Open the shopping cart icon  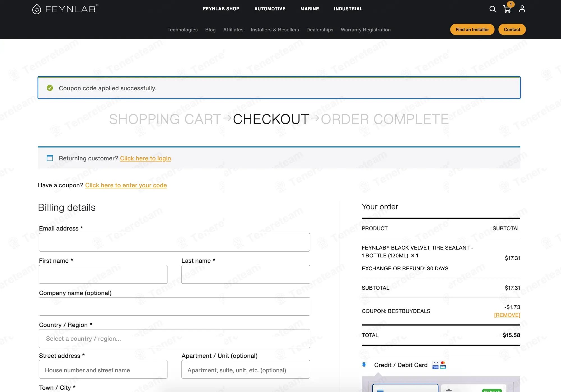point(507,9)
